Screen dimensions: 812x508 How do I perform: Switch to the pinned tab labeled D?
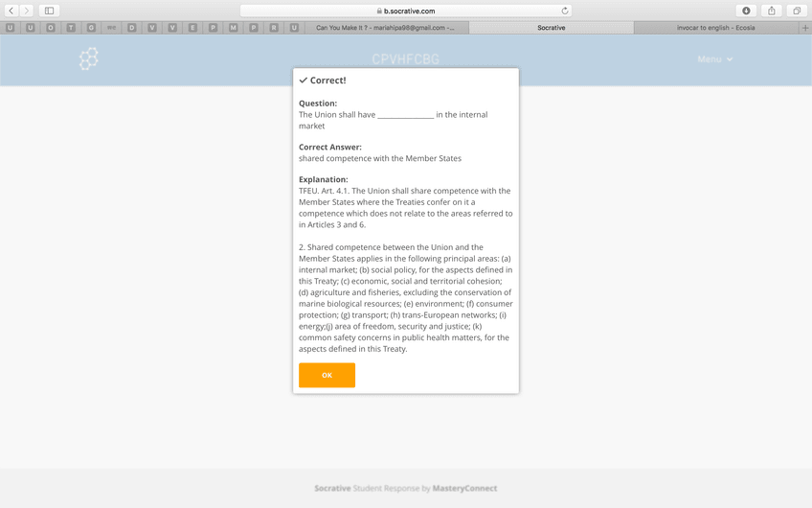click(x=131, y=28)
